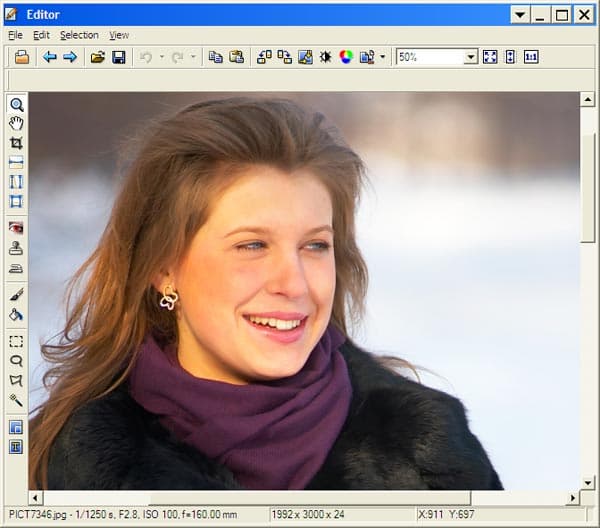Select the insert image tool
Screen dimensions: 600x528
pyautogui.click(x=16, y=427)
